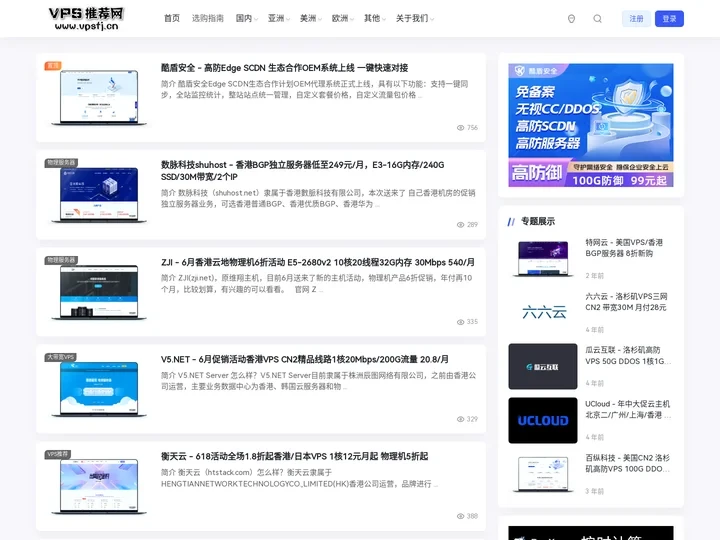Viewport: 720px width, 540px height.
Task: Click the ZJI post laptop thumbnail
Action: [99, 292]
